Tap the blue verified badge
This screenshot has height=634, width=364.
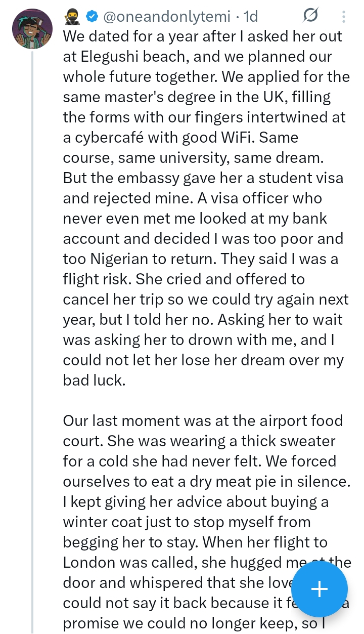[x=92, y=17]
